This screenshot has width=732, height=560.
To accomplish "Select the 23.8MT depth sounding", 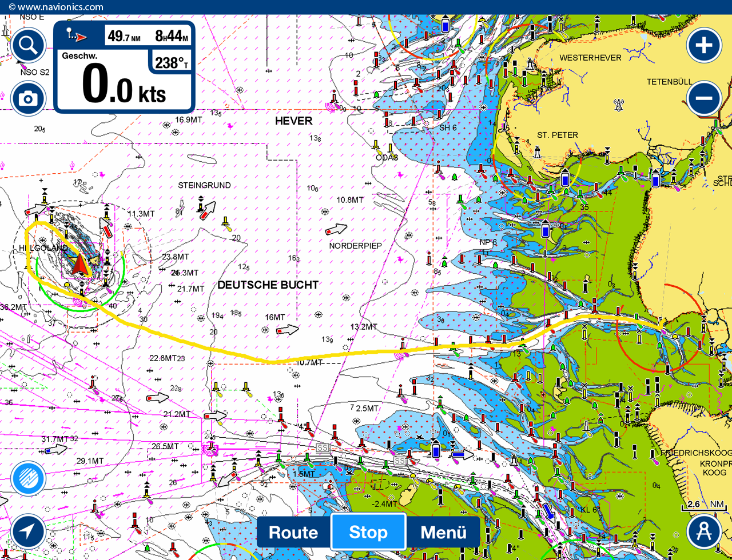I will tap(176, 257).
